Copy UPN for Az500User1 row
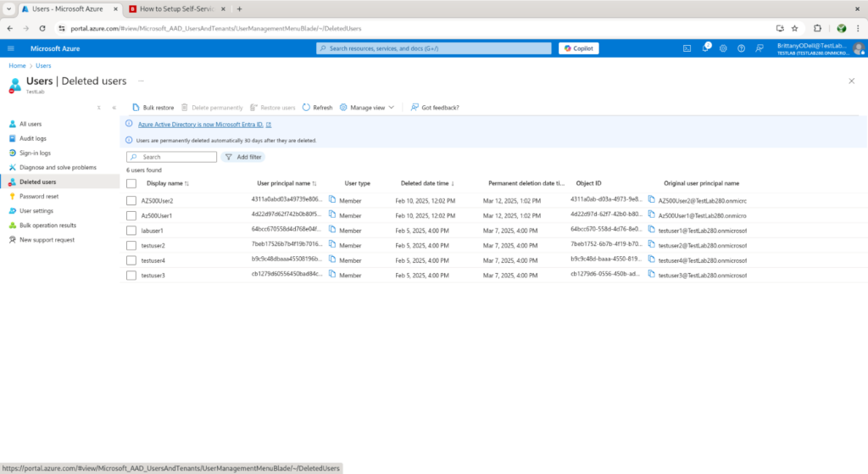 point(332,215)
